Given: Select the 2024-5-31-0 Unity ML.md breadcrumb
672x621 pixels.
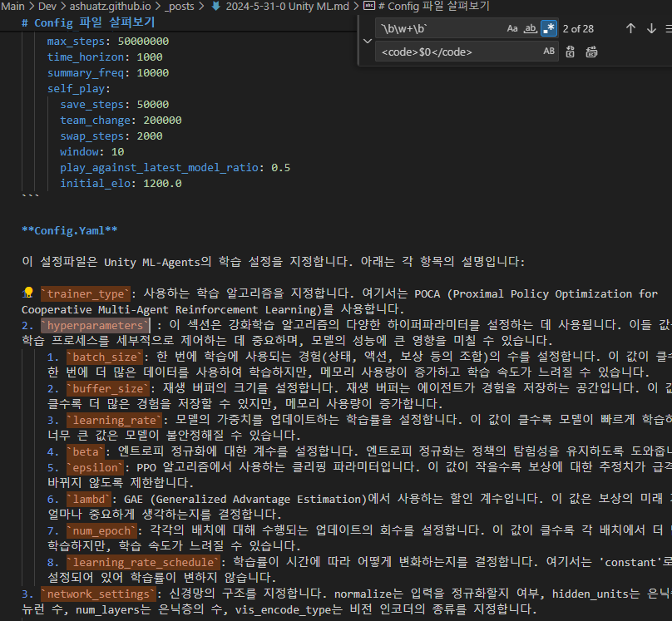Looking at the screenshot, I should tap(287, 6).
